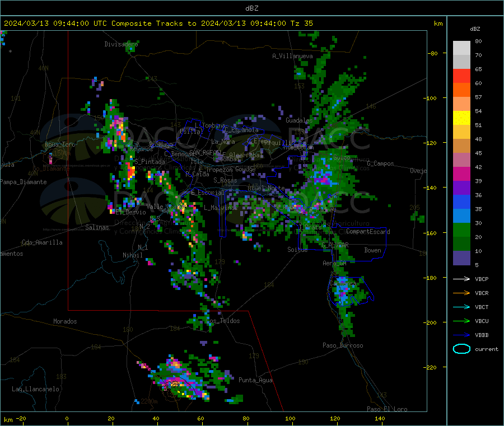Select the purple 39 dBZ legend swatch
Image resolution: width=504 pixels, height=426 pixels.
click(461, 188)
